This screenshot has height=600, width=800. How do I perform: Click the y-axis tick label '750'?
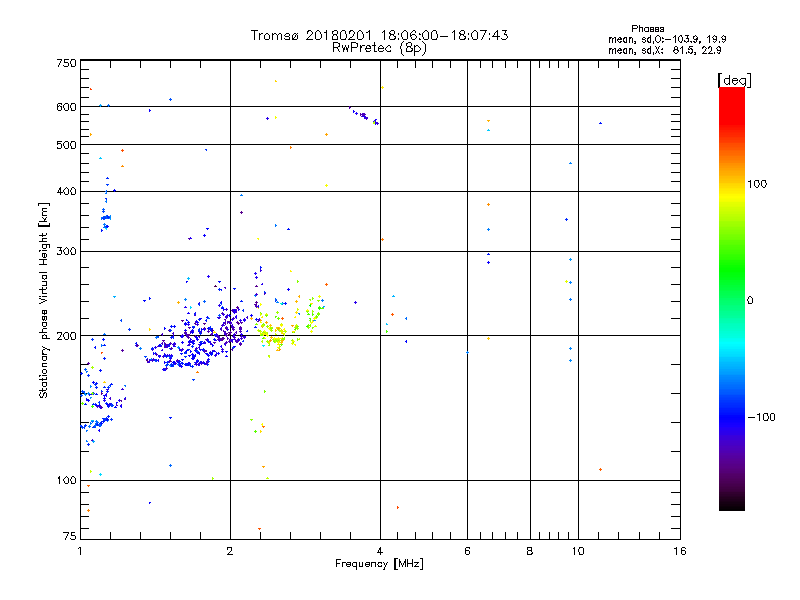(66, 63)
